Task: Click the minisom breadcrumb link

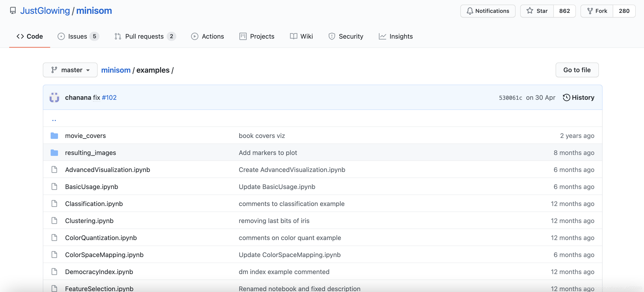Action: pyautogui.click(x=116, y=70)
